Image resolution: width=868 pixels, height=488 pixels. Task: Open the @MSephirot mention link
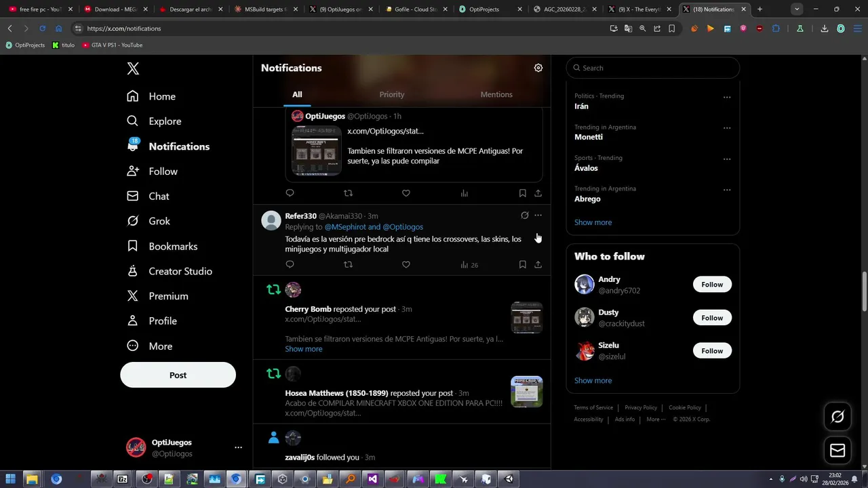pos(345,227)
